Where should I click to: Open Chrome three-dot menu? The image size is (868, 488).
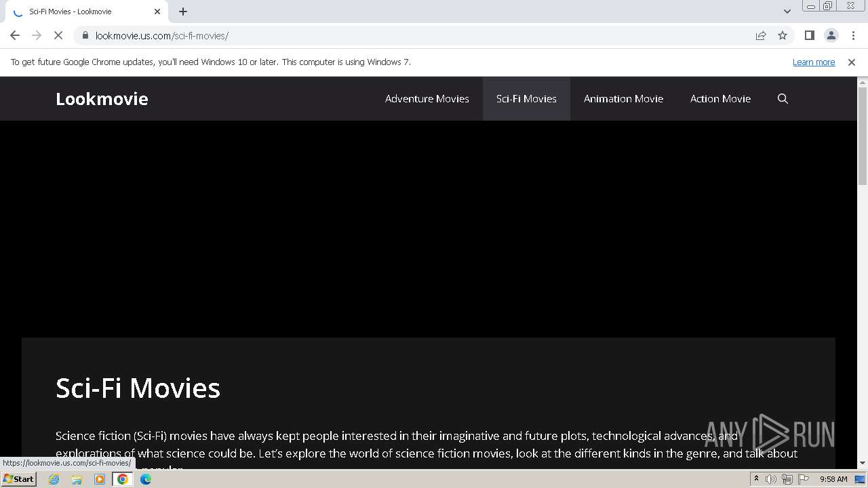(x=853, y=35)
